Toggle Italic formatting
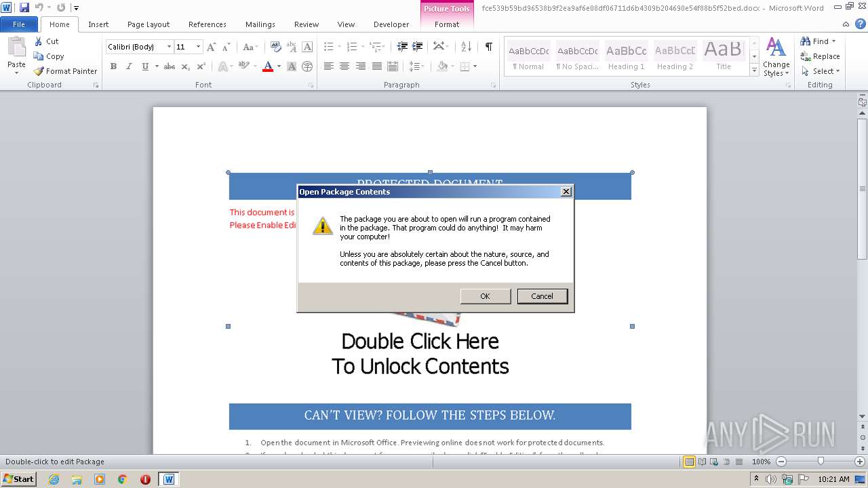This screenshot has height=488, width=868. 129,66
